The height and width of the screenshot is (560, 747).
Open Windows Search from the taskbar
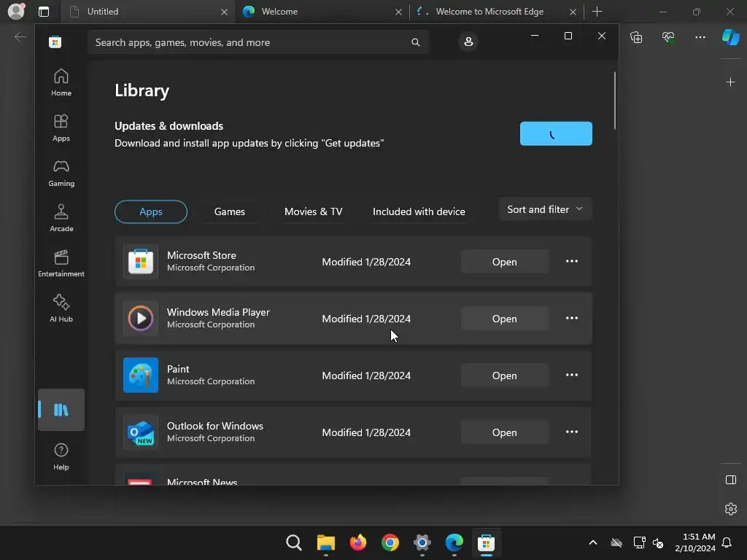tap(294, 542)
